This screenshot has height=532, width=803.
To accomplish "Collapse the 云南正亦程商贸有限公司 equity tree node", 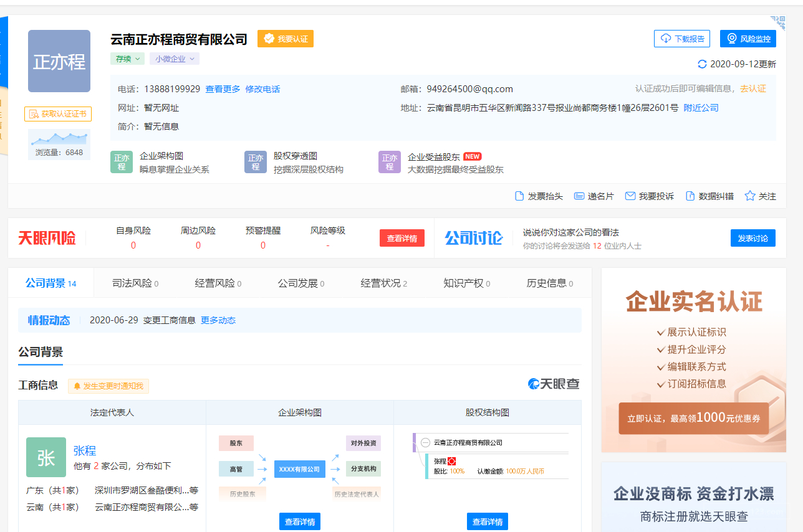I will pyautogui.click(x=425, y=443).
